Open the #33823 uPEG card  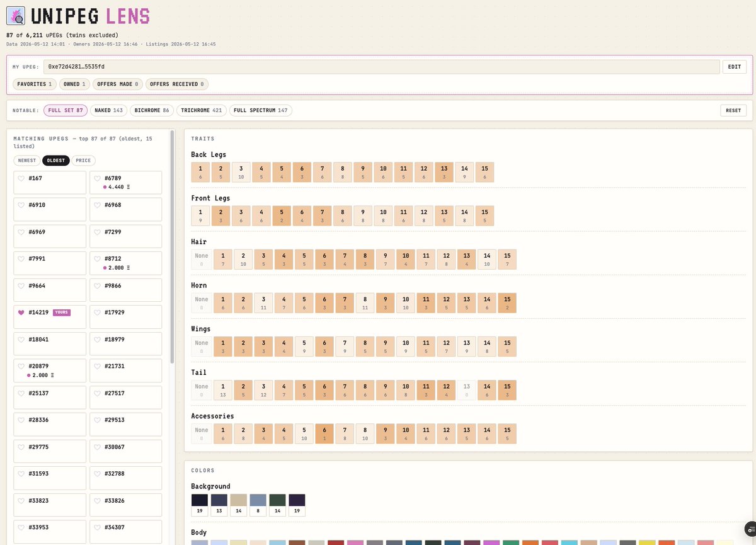(50, 503)
